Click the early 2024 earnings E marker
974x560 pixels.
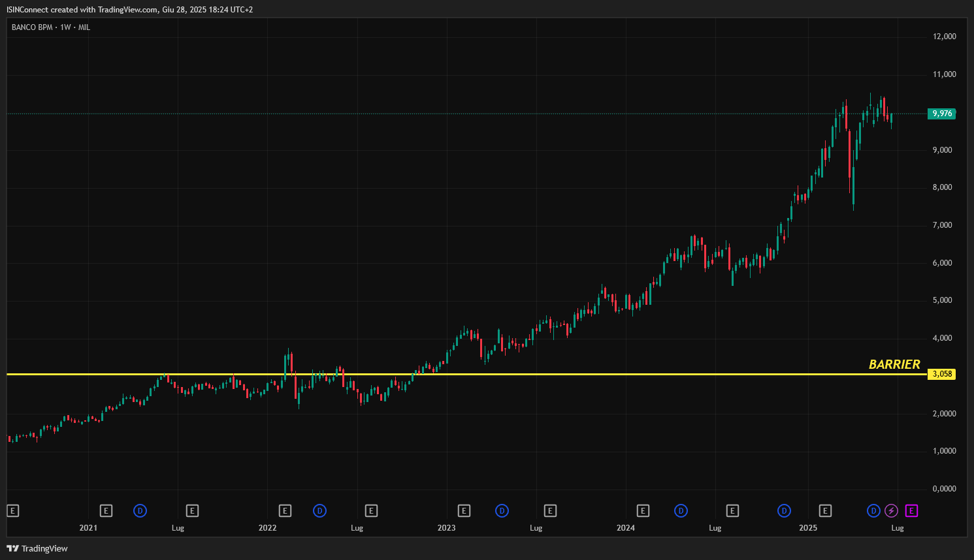[643, 511]
